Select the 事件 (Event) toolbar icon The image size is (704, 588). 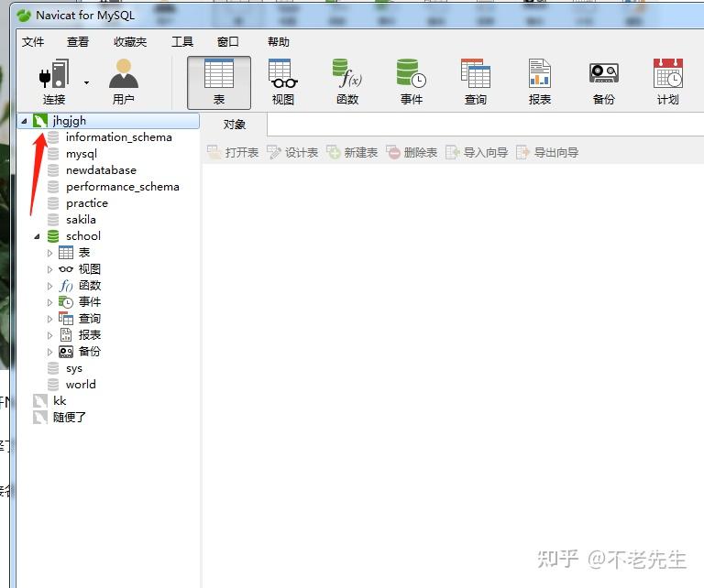pos(412,82)
